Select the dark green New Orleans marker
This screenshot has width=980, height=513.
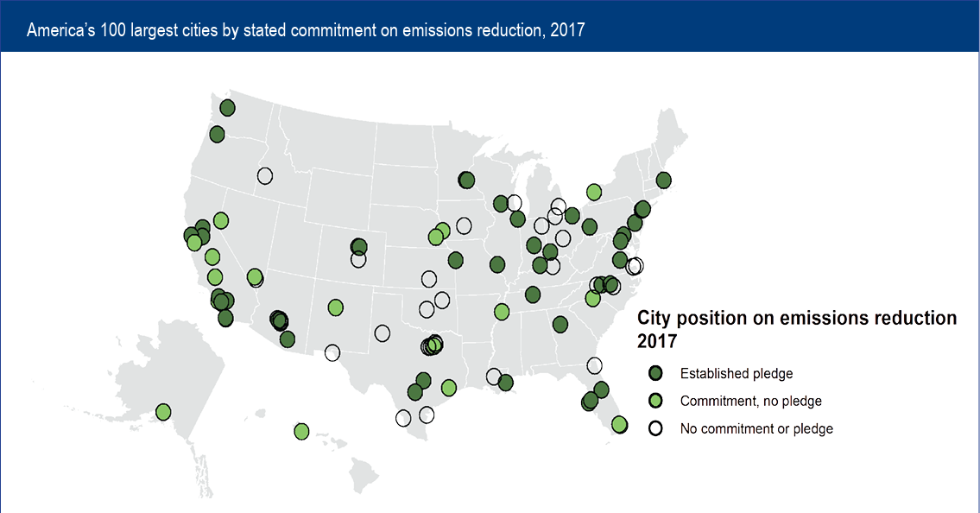tap(506, 382)
